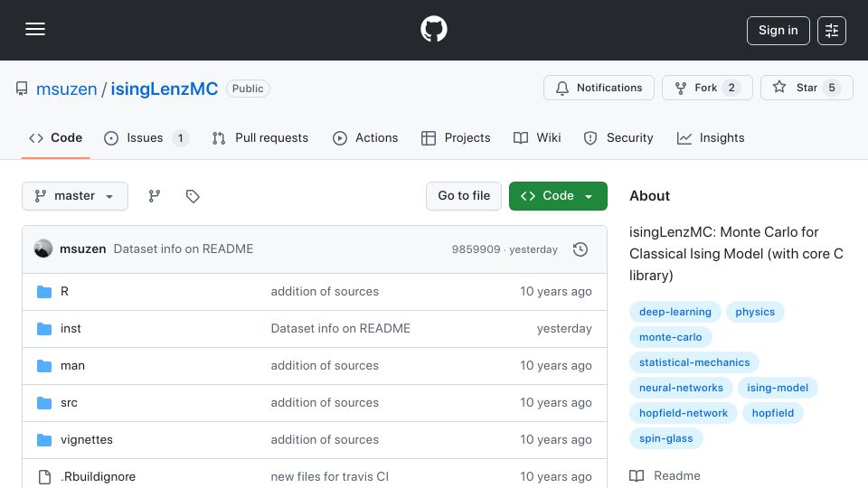868x488 pixels.
Task: Click the Public visibility label
Action: [248, 89]
